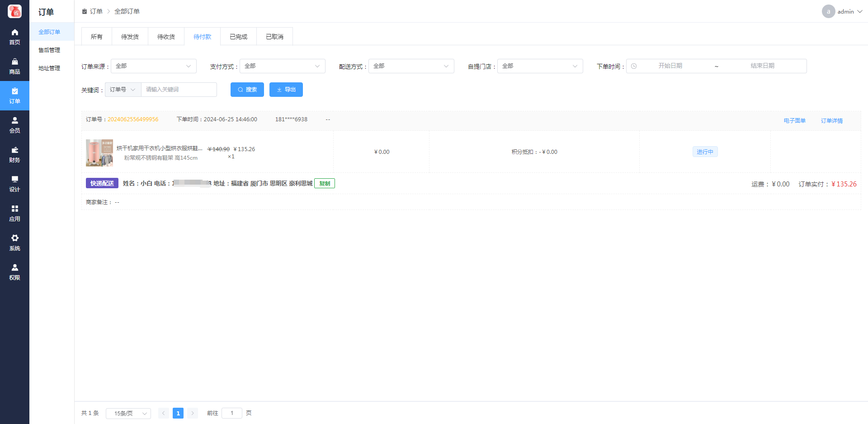
Task: Go to 商品 products section icon
Action: 14,62
